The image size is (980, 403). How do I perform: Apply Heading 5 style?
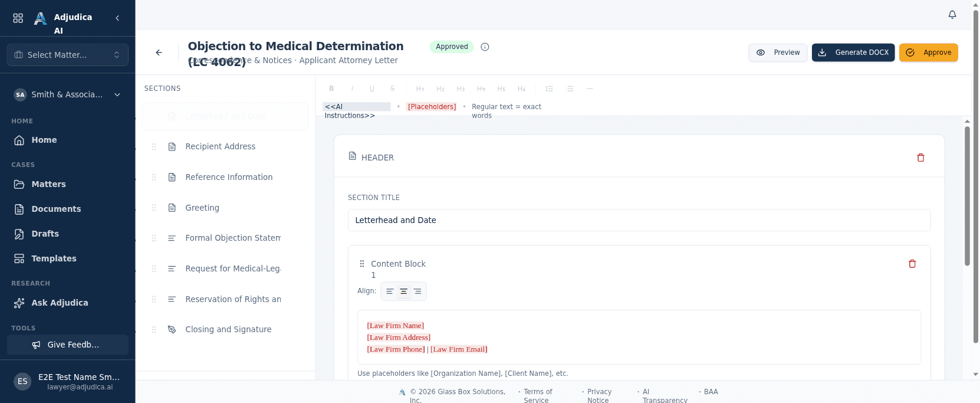pos(501,89)
